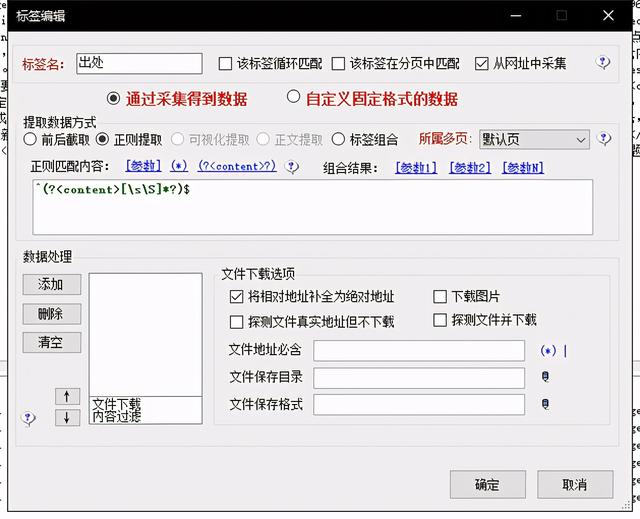Click help icon after (?<content>?) link
The image size is (640, 519).
point(291,167)
